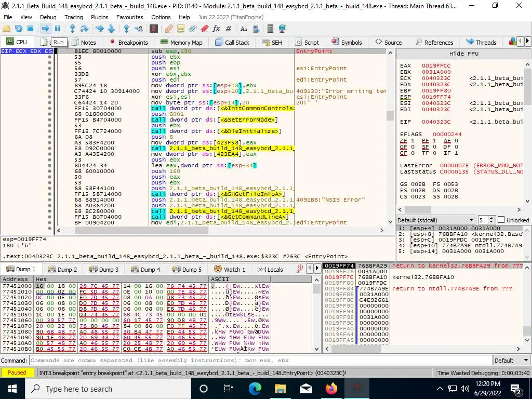Switch to the Watch 1 tab
Screen dimensions: 532x399
tap(230, 270)
